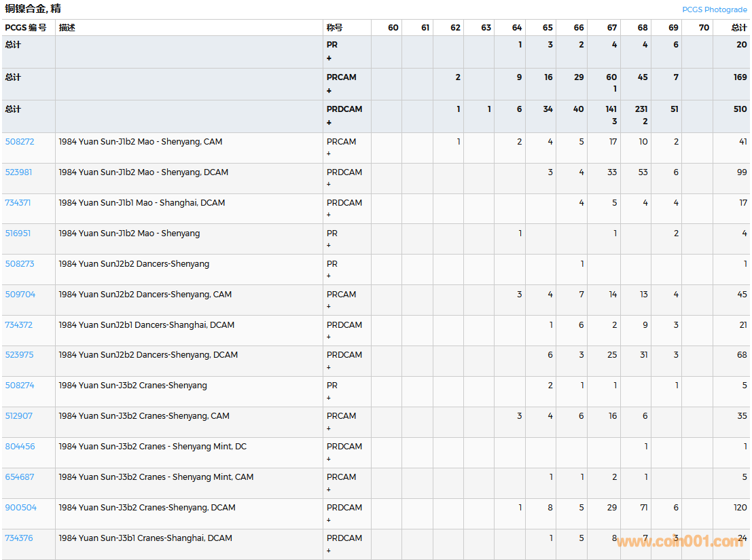Open PCGS number 804456 link

(20, 447)
